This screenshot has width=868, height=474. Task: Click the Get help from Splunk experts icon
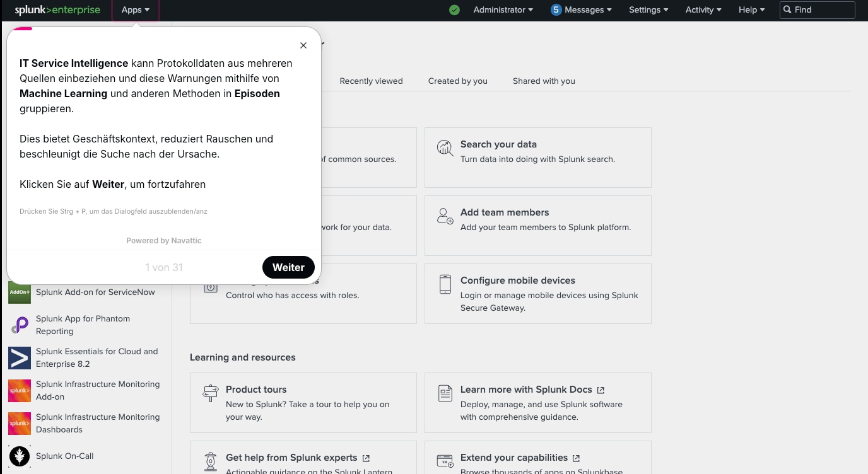coord(211,461)
